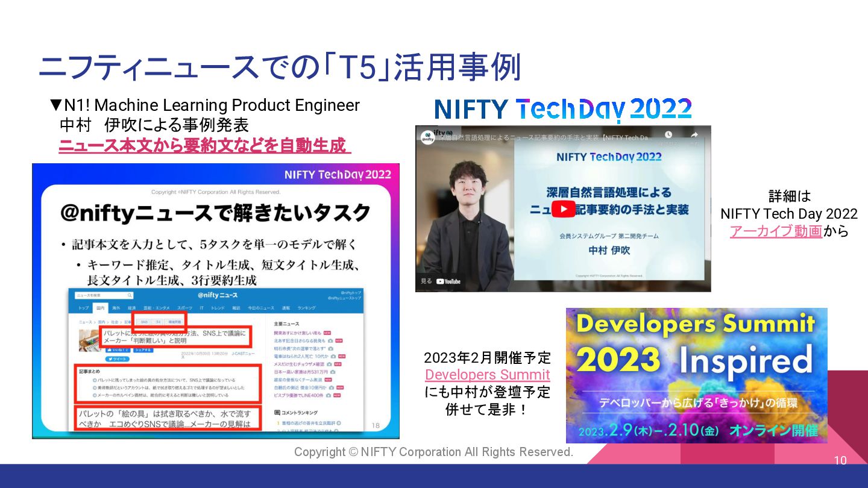Select the 'トップ' tab in @niftyニュース
Screen dimensions: 868x488
(83, 308)
